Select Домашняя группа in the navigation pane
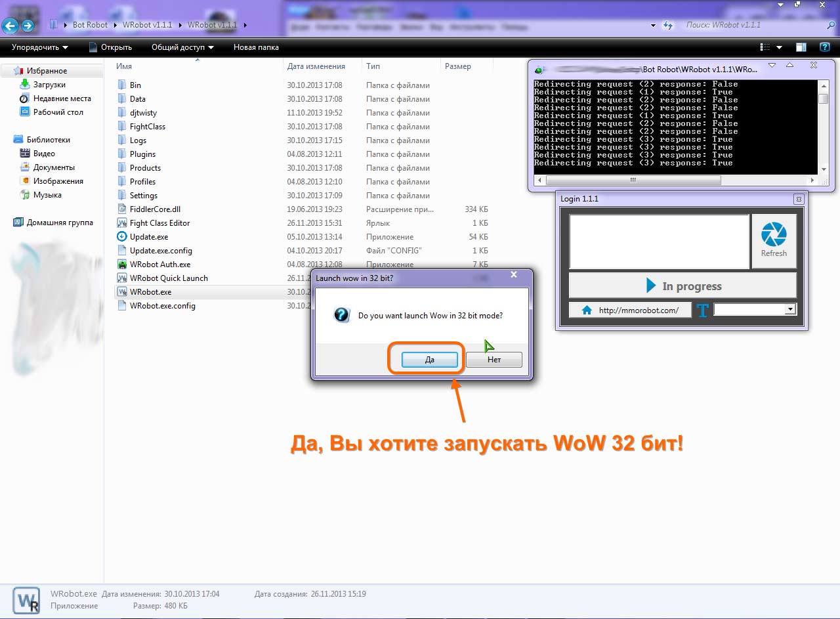Screen dimensions: 840x619 click(x=59, y=223)
